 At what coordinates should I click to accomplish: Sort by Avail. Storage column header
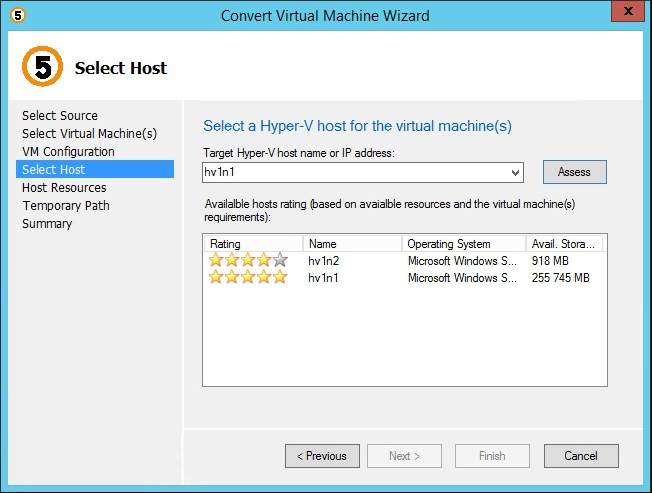(x=565, y=244)
